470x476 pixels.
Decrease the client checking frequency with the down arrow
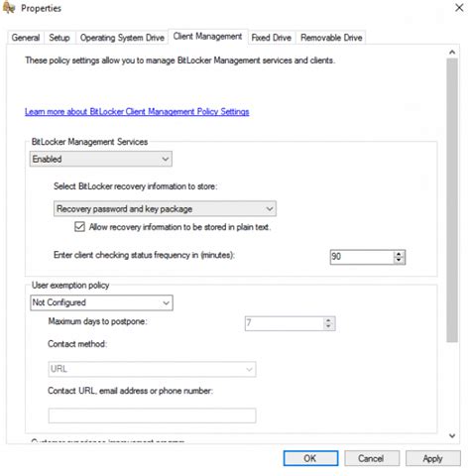(399, 260)
